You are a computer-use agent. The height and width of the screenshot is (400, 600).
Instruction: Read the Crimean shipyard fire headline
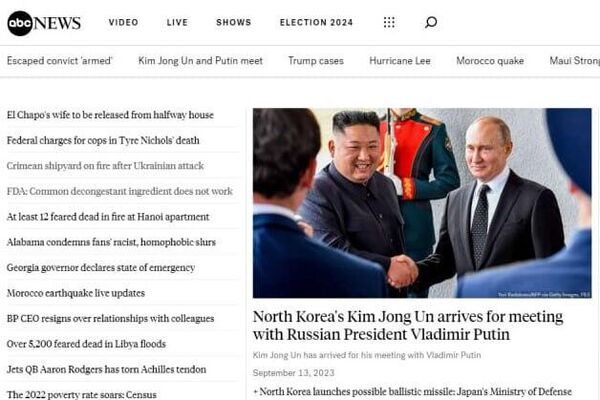point(105,166)
